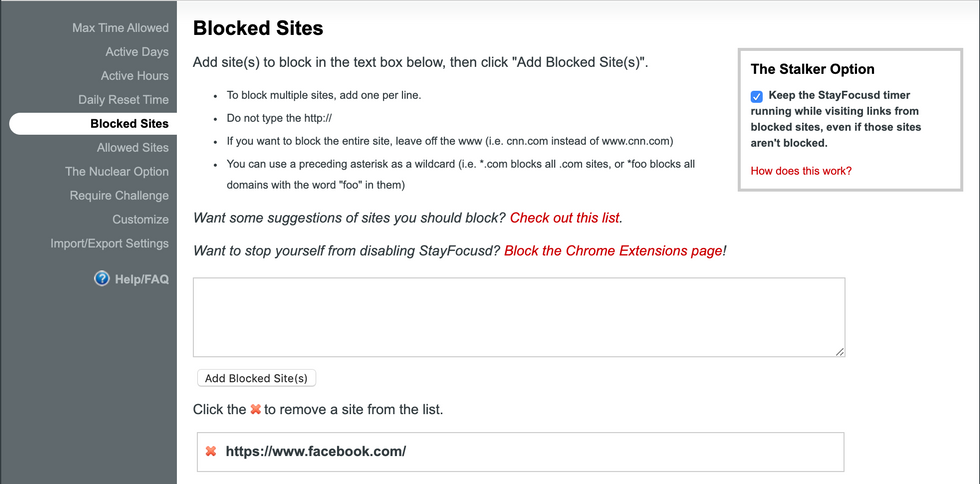The height and width of the screenshot is (484, 980).
Task: Toggle the Stalker Option checkbox
Action: (757, 97)
